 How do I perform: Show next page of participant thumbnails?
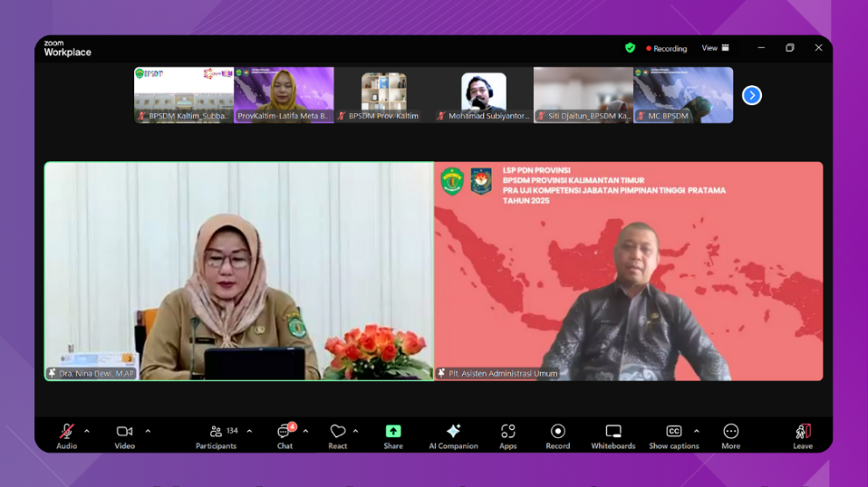[x=751, y=95]
